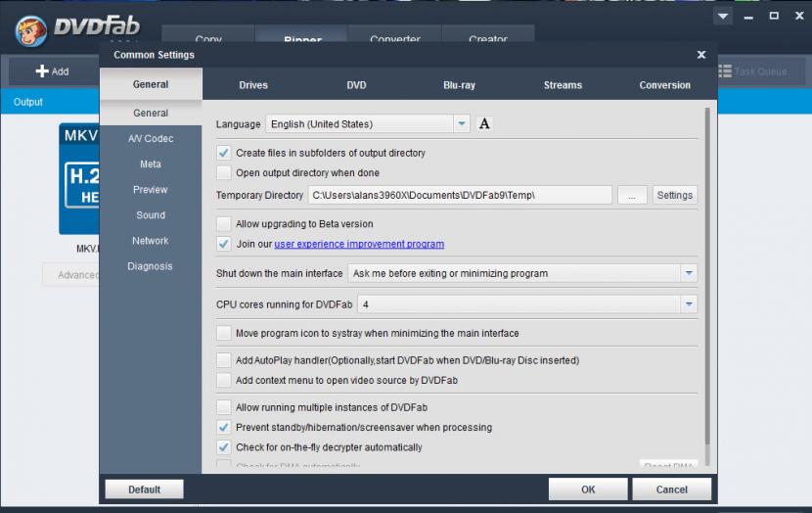
Task: Open user experience improvement program link
Action: pos(359,244)
